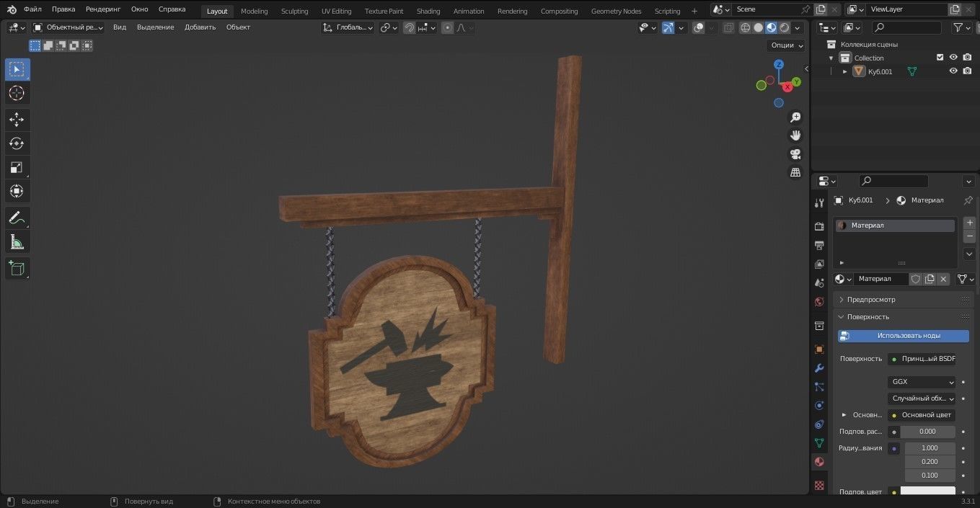Toggle the Collection checkbox in outliner

click(x=940, y=58)
